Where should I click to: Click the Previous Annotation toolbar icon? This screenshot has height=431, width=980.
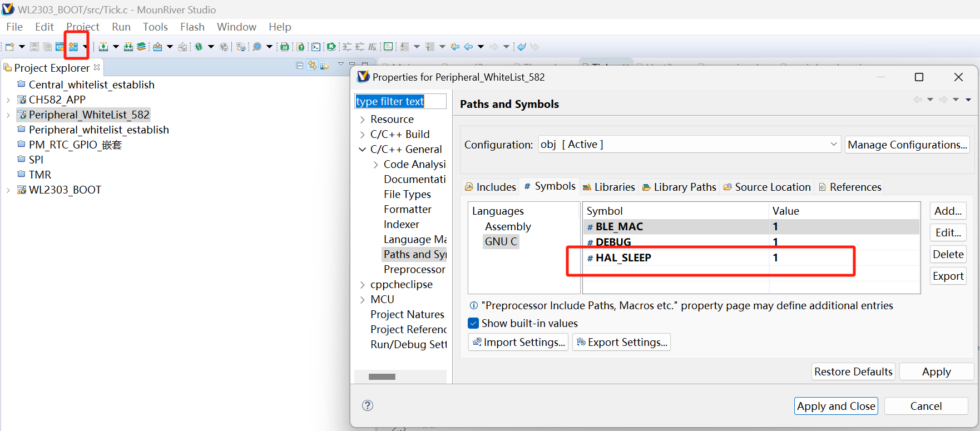(429, 47)
